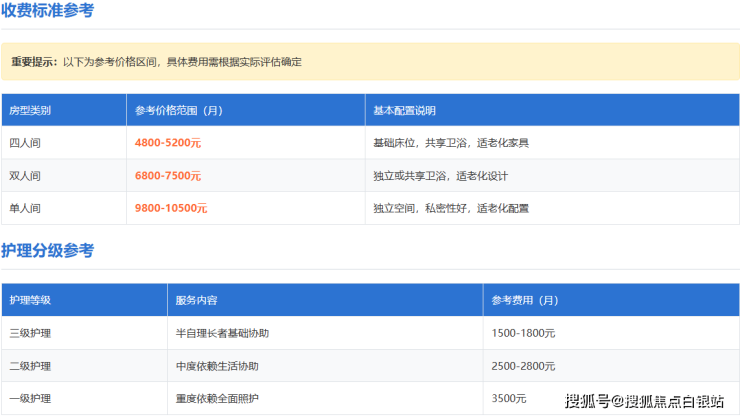This screenshot has width=740, height=417.
Task: Select the 1500-1800元 fee cell
Action: [x=523, y=333]
